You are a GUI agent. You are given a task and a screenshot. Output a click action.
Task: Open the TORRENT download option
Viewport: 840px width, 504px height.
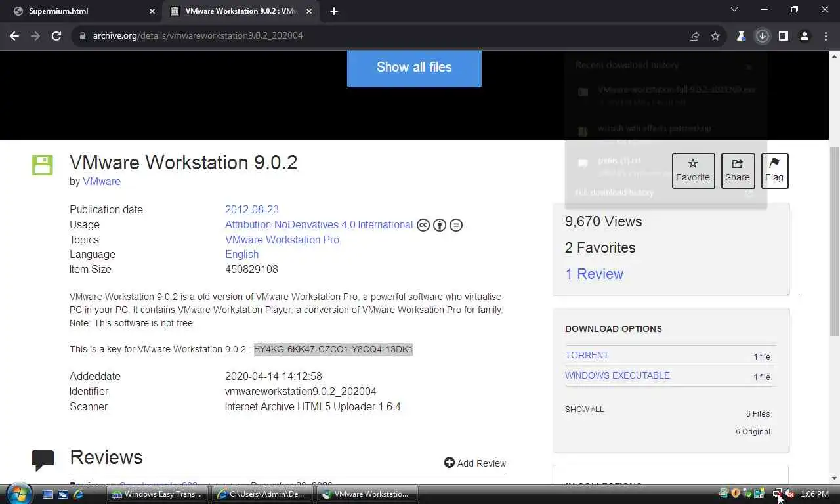pyautogui.click(x=587, y=355)
